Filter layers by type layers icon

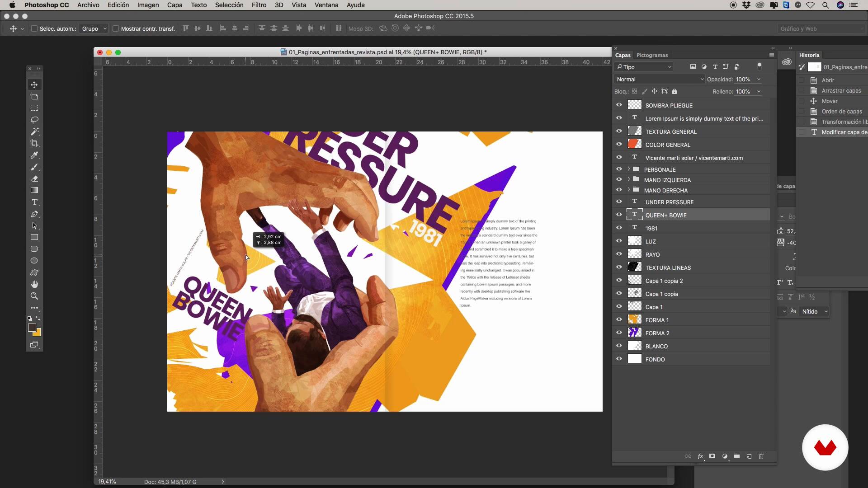pos(715,67)
